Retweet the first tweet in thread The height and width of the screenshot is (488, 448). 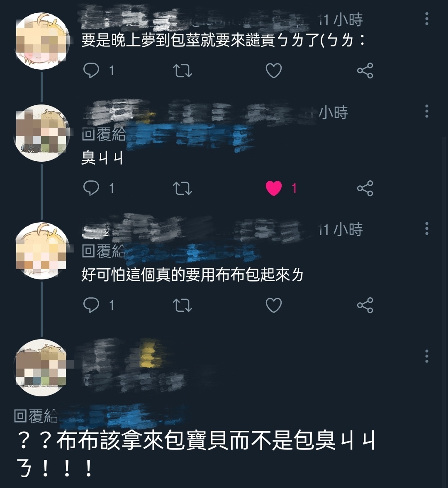coord(183,70)
